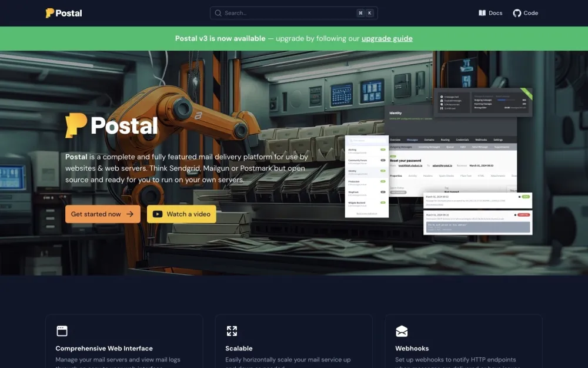This screenshot has height=368, width=588.
Task: Click the YouTube icon on Watch a video
Action: 158,214
